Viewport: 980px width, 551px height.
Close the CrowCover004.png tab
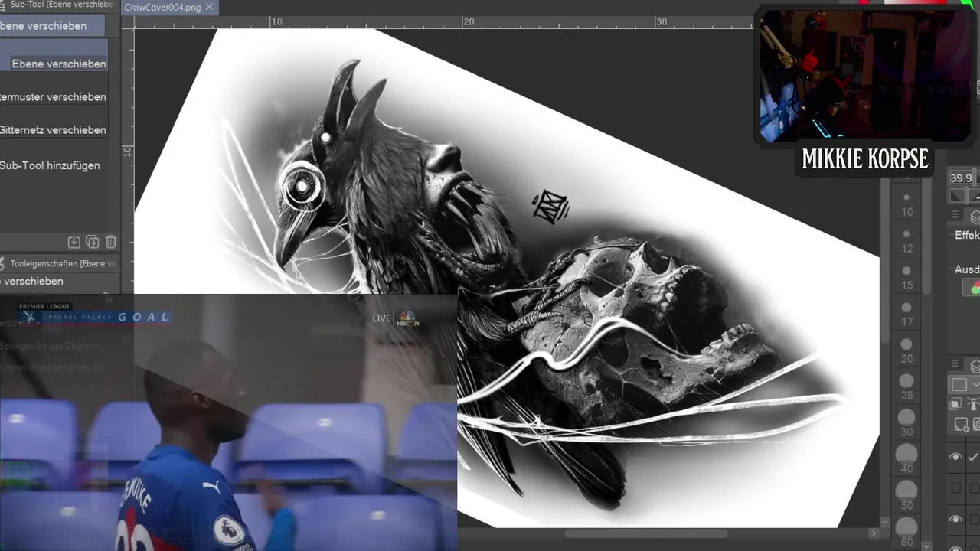tap(209, 7)
